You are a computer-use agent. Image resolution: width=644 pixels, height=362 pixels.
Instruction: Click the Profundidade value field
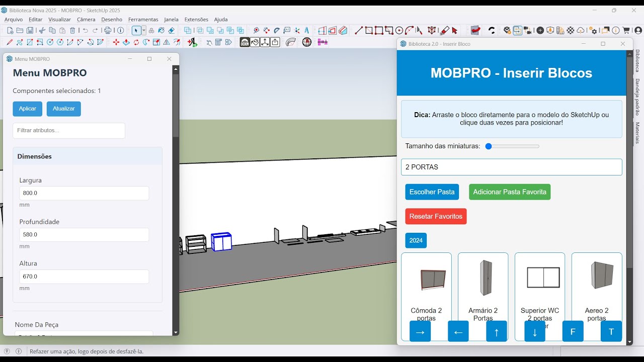(x=84, y=235)
